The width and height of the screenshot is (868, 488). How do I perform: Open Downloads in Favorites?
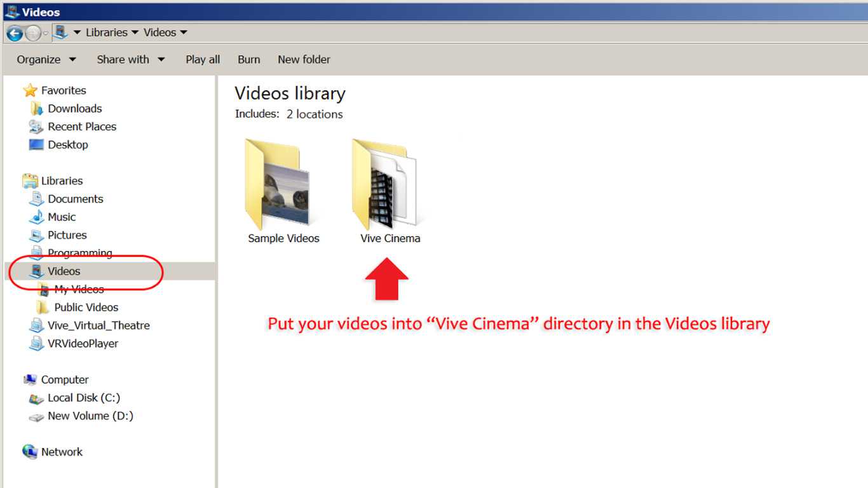[x=75, y=109]
